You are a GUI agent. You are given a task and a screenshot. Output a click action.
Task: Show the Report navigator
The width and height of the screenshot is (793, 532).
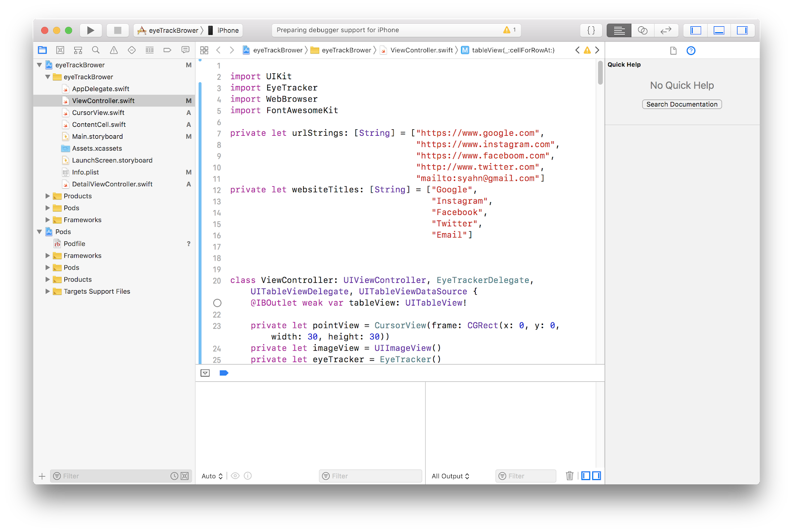point(185,50)
